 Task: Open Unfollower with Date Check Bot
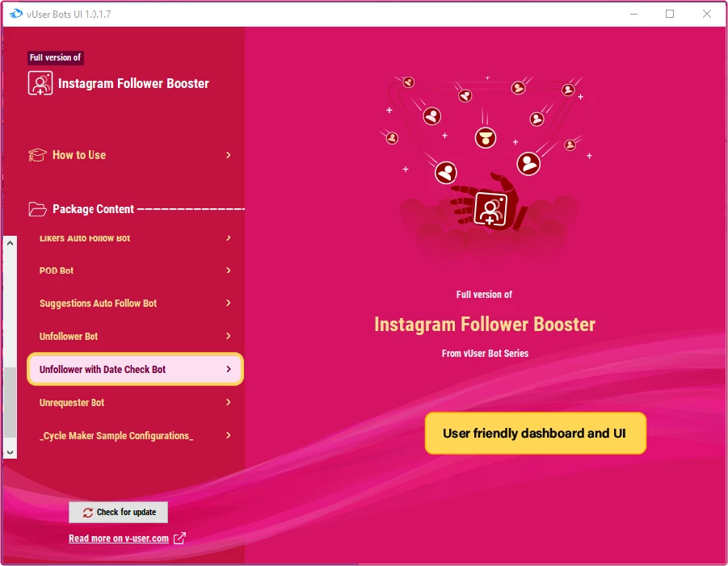(x=135, y=369)
